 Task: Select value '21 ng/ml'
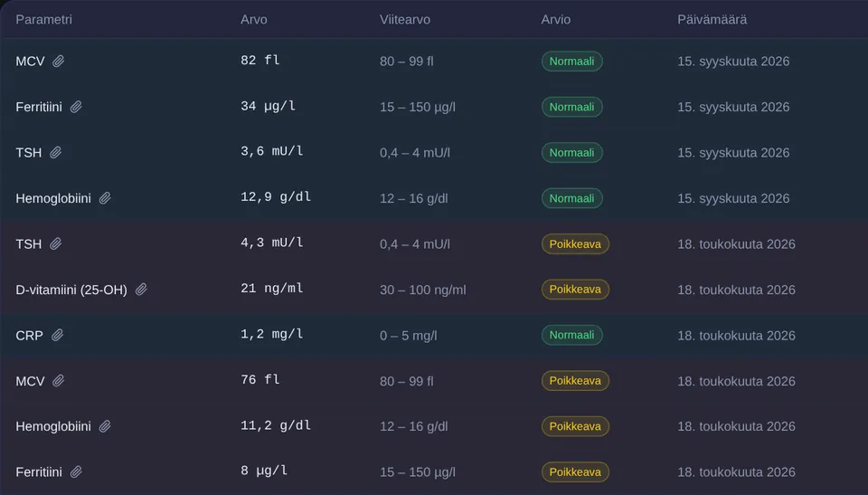pos(272,289)
